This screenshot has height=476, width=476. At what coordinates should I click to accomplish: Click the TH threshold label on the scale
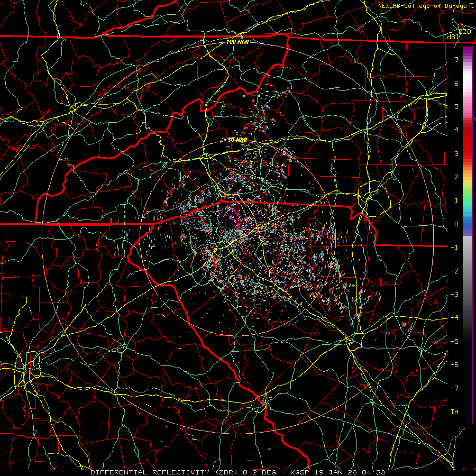pyautogui.click(x=454, y=412)
